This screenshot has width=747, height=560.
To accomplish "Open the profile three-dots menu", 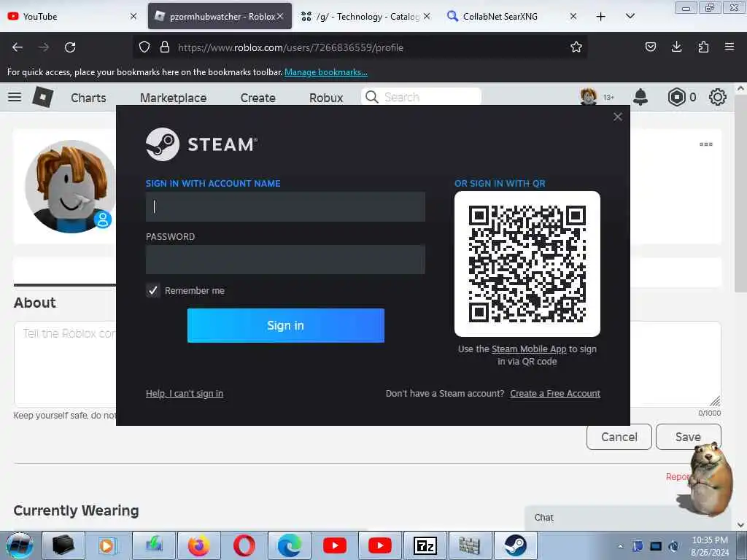I will coord(705,144).
